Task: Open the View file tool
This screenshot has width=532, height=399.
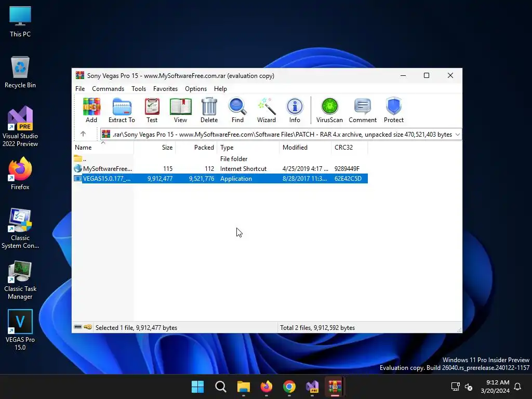Action: point(180,110)
